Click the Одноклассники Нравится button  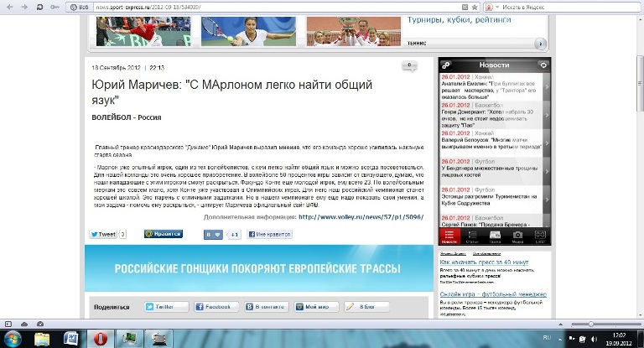click(x=163, y=235)
